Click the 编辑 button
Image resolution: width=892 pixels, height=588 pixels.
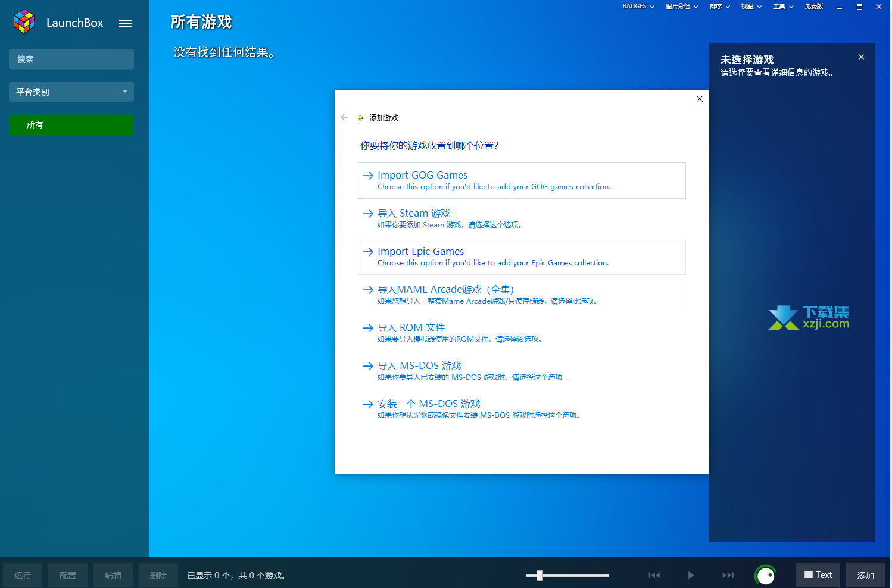[x=113, y=575]
